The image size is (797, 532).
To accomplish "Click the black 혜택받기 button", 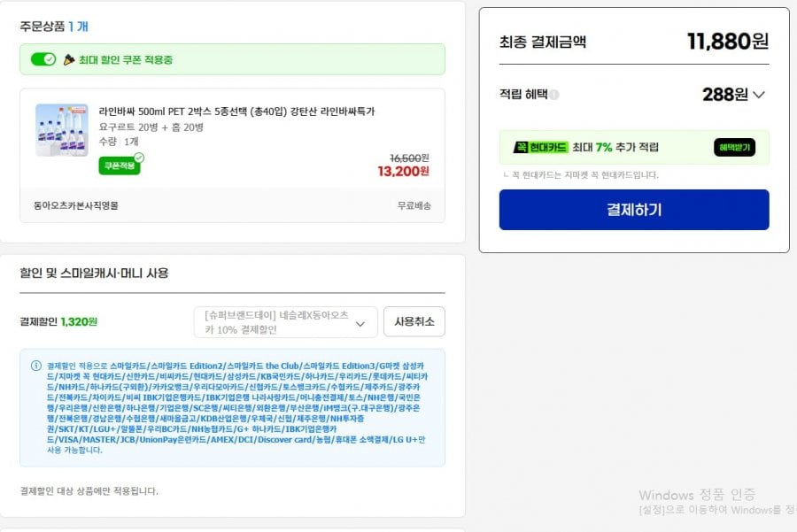I will tap(734, 147).
